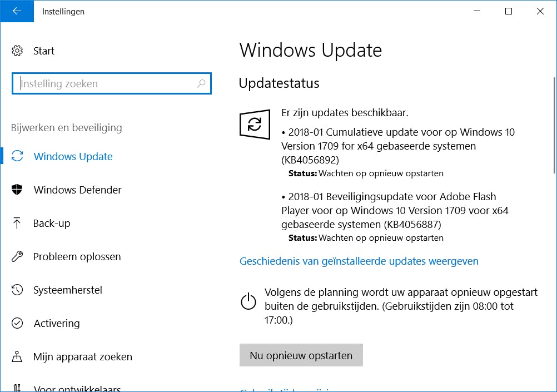This screenshot has width=557, height=392.
Task: Click the Start gear icon
Action: tap(17, 51)
